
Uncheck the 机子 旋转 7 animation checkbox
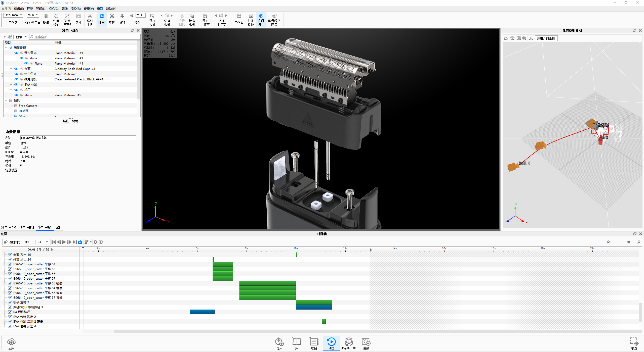tap(10, 302)
